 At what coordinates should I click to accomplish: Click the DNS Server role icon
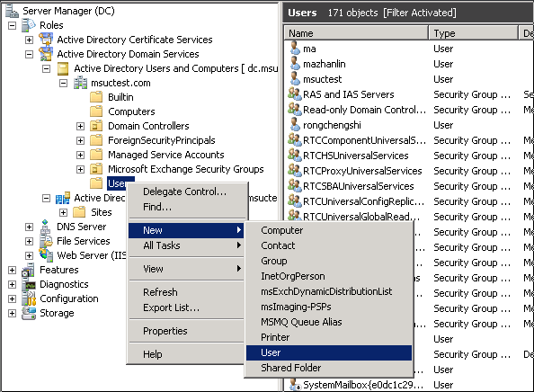pos(45,227)
